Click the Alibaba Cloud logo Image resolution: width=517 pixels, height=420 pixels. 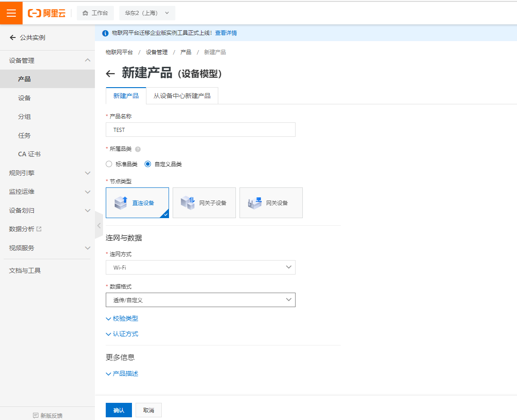[47, 13]
